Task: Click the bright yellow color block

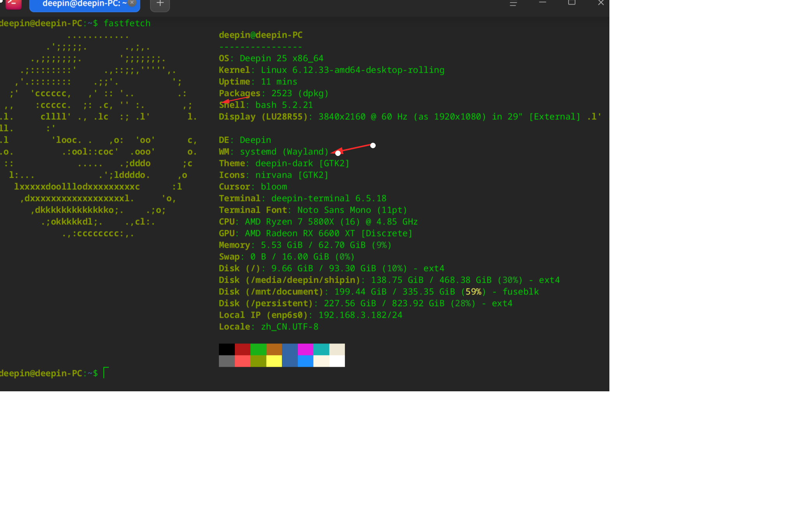Action: click(274, 361)
